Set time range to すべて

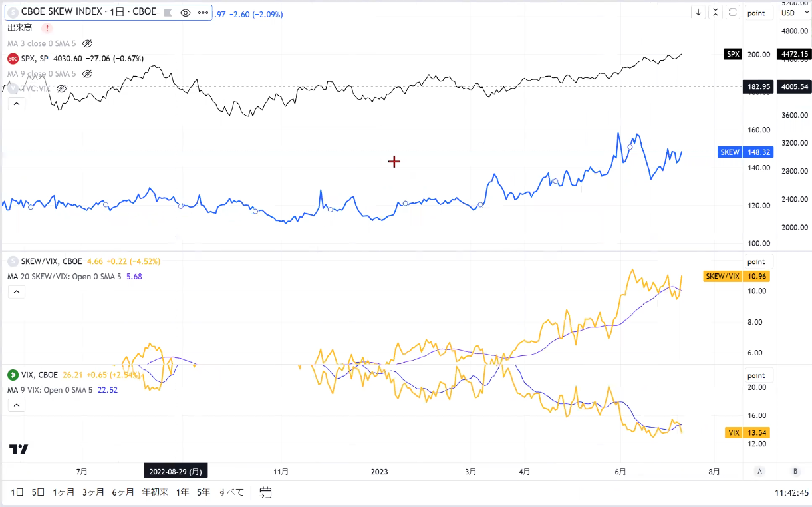(x=231, y=492)
